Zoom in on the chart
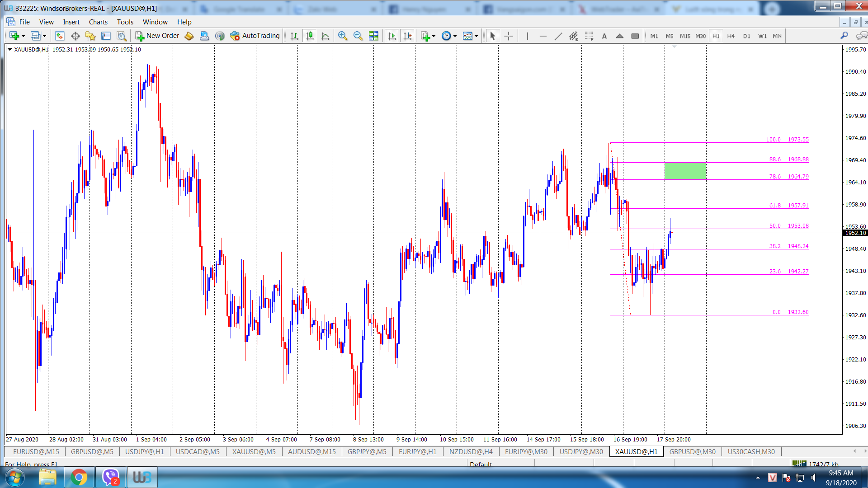 [x=343, y=36]
